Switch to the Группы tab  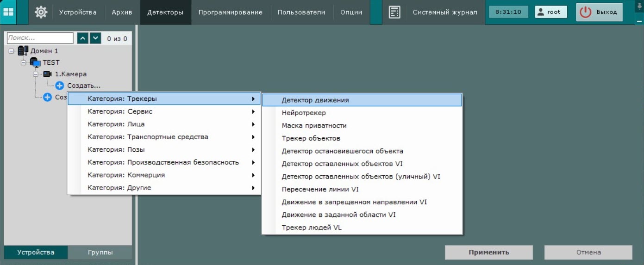(x=100, y=253)
